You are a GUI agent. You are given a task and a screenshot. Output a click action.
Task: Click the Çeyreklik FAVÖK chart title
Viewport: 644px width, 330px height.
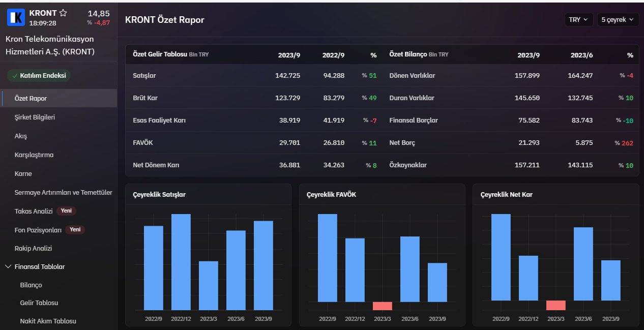[x=331, y=194]
